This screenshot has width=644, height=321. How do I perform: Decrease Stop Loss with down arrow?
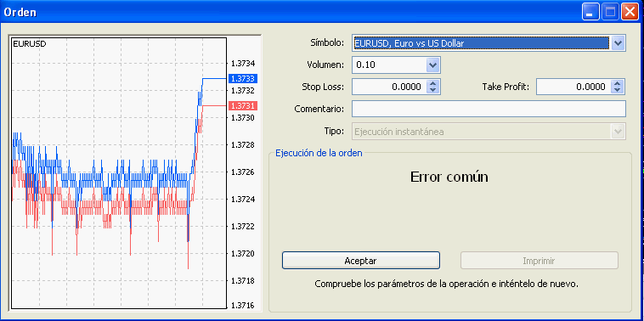tap(433, 90)
